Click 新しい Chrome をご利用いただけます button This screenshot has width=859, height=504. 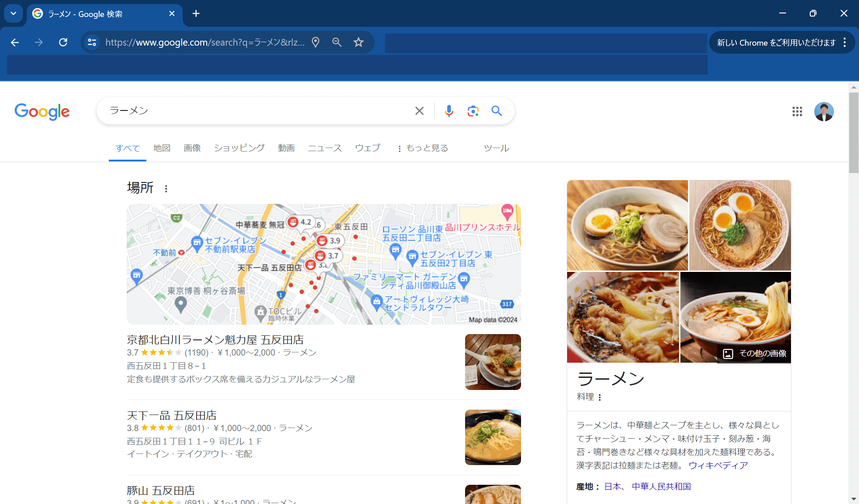click(776, 42)
